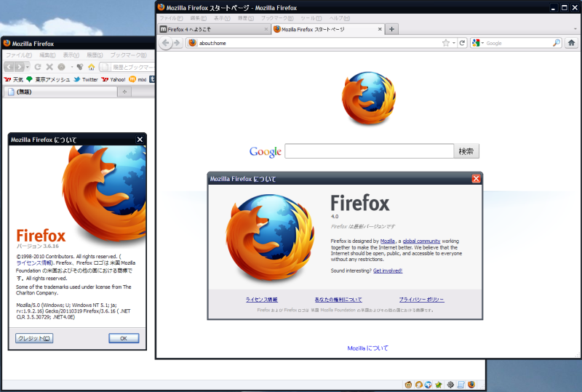Click the orange-haired avatar status bar icon
Viewport: 582px width, 392px height.
point(419,385)
